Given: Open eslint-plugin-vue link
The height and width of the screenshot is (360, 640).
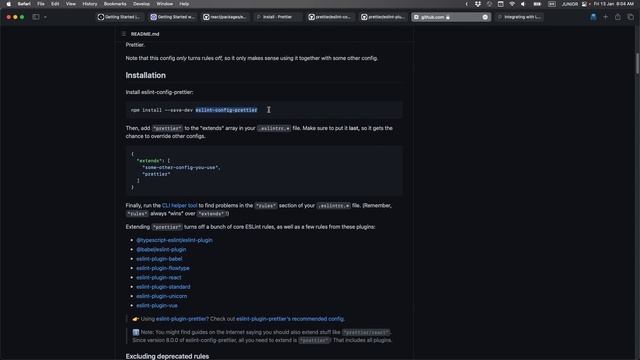Looking at the screenshot, I should 157,305.
